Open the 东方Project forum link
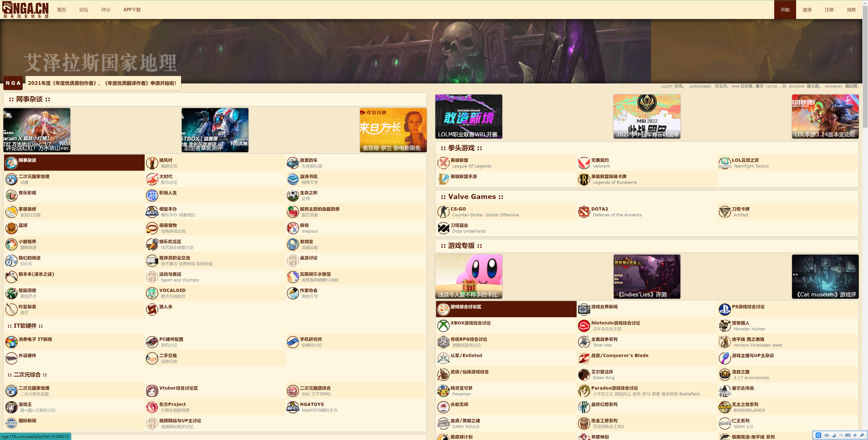This screenshot has width=868, height=440. (x=172, y=404)
